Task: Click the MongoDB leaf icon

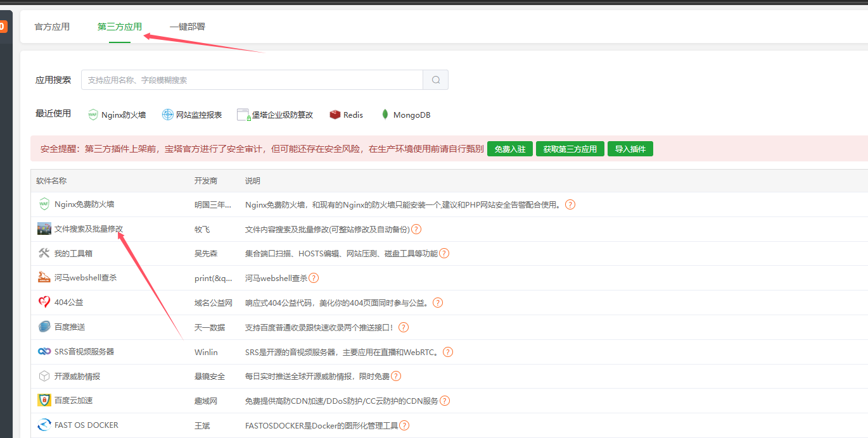Action: [x=385, y=115]
